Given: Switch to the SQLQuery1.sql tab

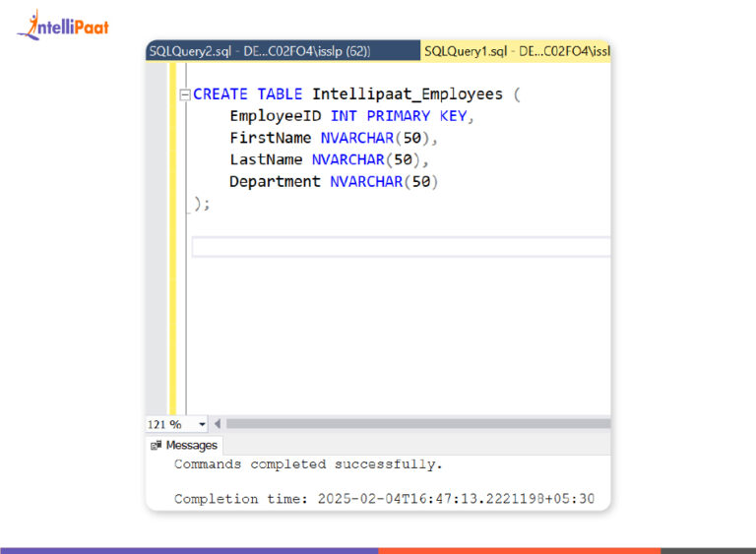Looking at the screenshot, I should [x=516, y=51].
